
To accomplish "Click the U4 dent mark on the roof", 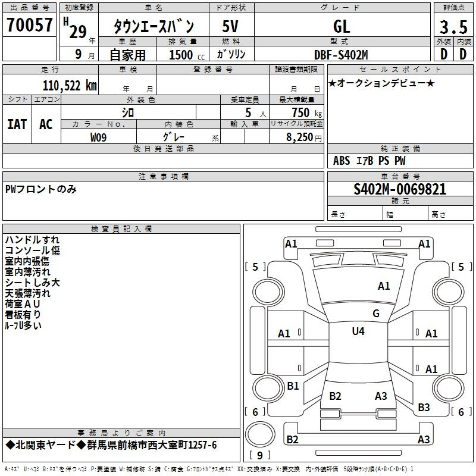I will [x=358, y=331].
